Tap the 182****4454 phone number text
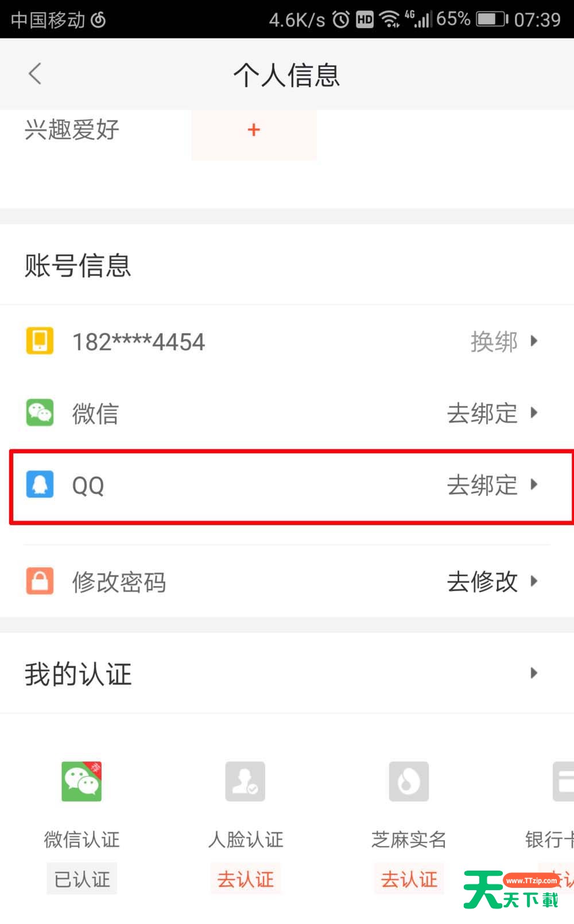This screenshot has width=574, height=924. [138, 341]
